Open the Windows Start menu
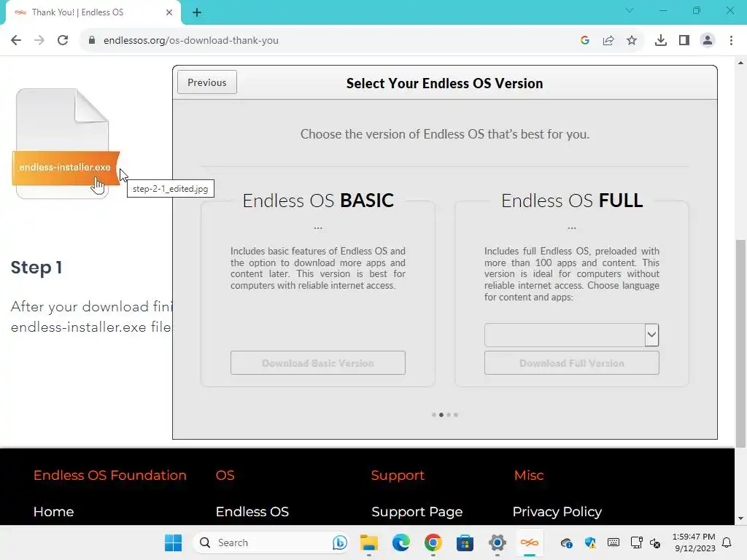The image size is (747, 560). tap(173, 542)
